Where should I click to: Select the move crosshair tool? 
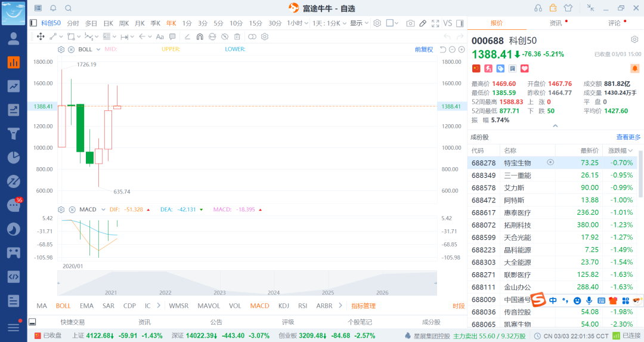click(41, 36)
